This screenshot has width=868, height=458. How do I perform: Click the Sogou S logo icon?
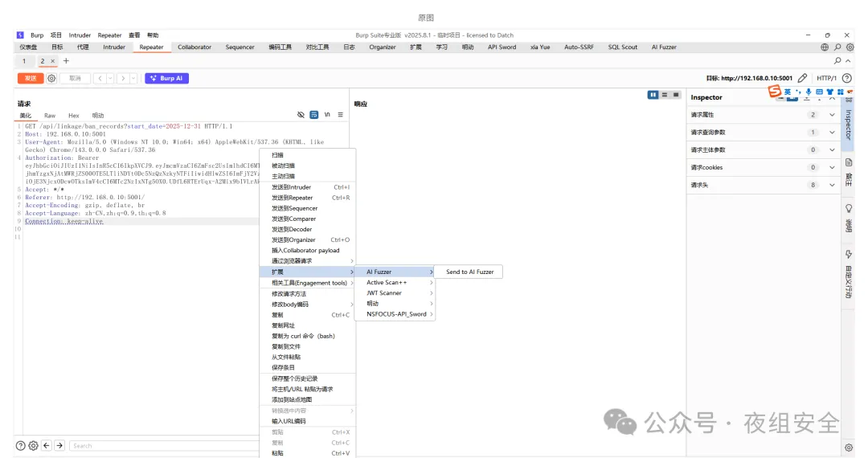click(x=775, y=92)
